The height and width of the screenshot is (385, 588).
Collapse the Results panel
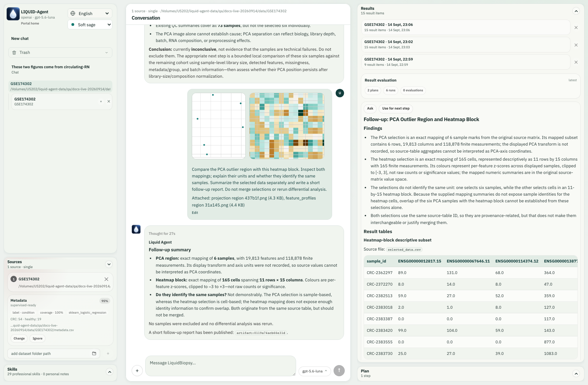pyautogui.click(x=576, y=11)
